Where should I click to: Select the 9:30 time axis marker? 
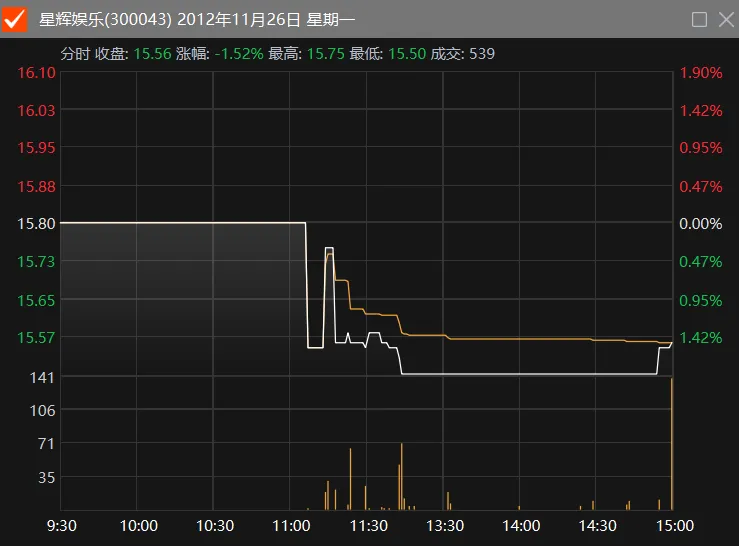point(62,526)
